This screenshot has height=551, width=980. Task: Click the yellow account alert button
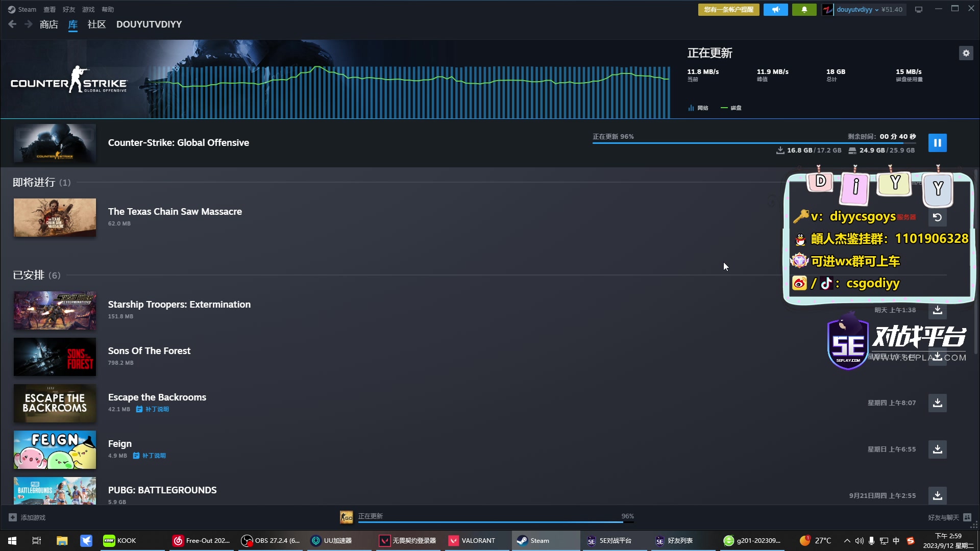[x=728, y=10]
